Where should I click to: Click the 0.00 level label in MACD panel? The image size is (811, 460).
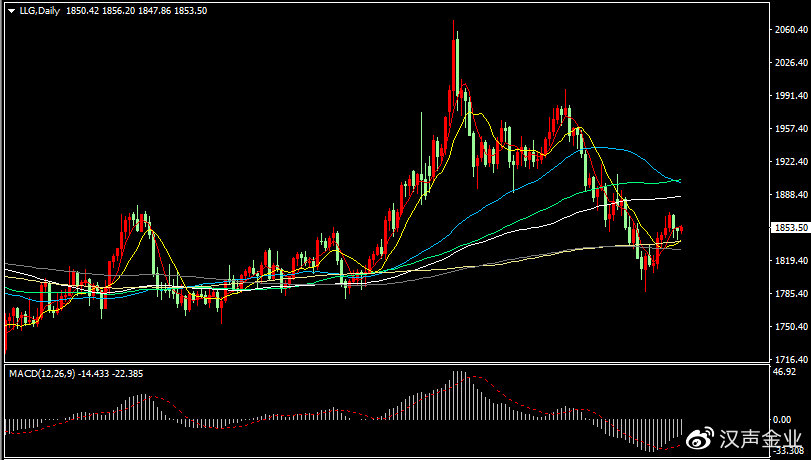click(x=782, y=420)
